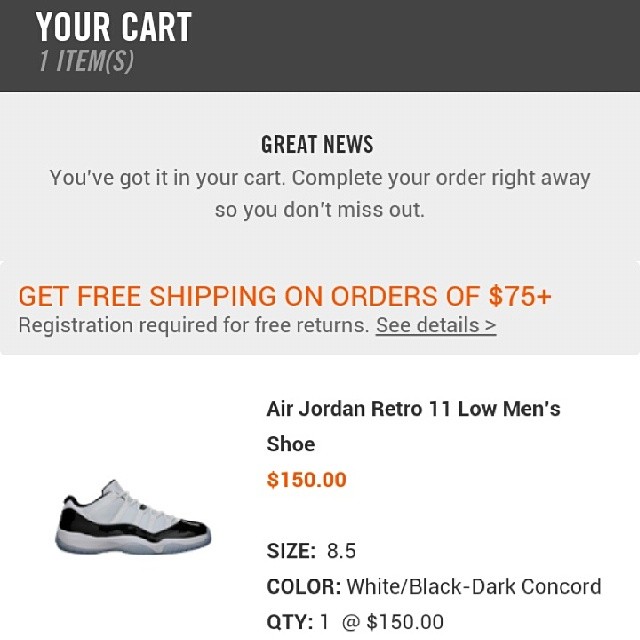Click the 'You've got it in your cart' message
The image size is (640, 640).
point(320,179)
